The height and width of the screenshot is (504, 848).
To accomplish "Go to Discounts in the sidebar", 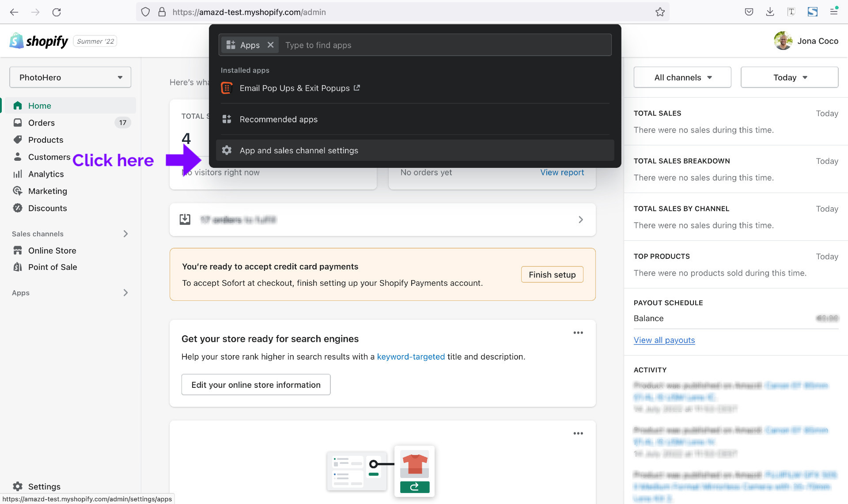I will tap(48, 208).
